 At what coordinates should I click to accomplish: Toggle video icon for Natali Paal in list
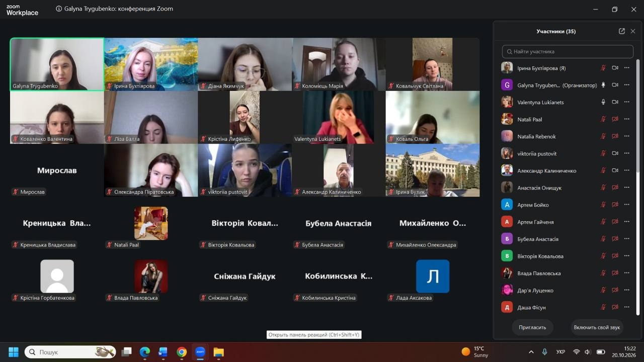615,119
